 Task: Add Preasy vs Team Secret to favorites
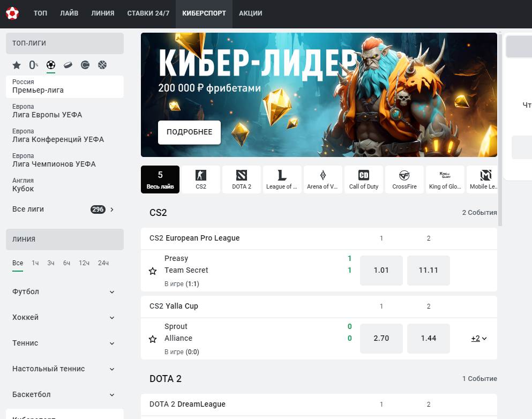(x=153, y=271)
